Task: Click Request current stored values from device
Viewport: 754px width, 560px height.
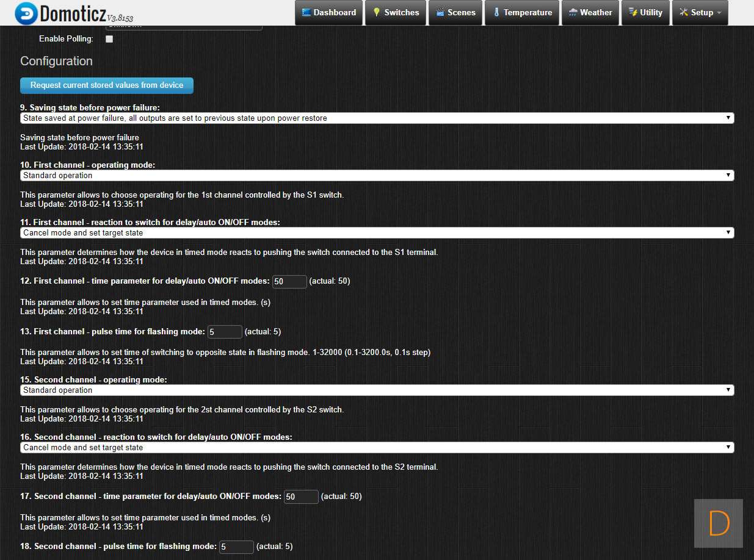Action: pos(107,85)
